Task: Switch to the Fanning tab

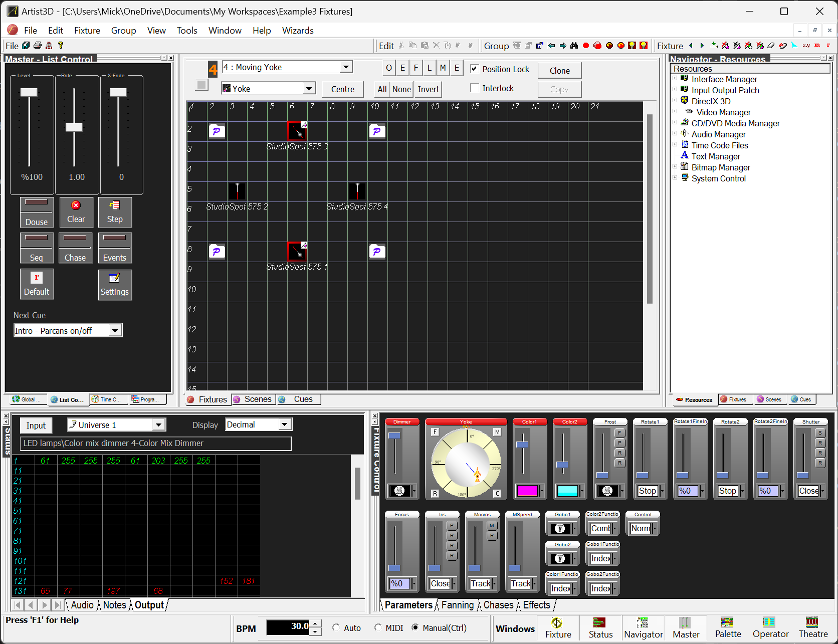Action: coord(457,605)
